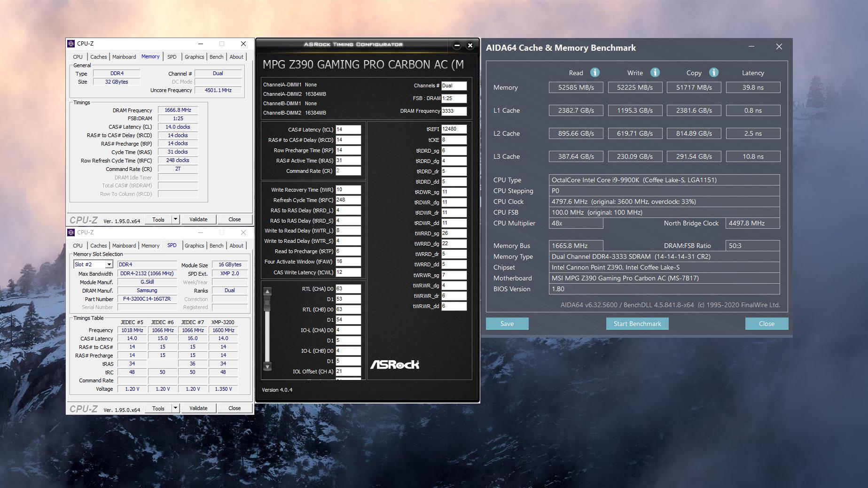
Task: Click the scroll up arrow in Timing Configurator
Action: click(x=267, y=292)
